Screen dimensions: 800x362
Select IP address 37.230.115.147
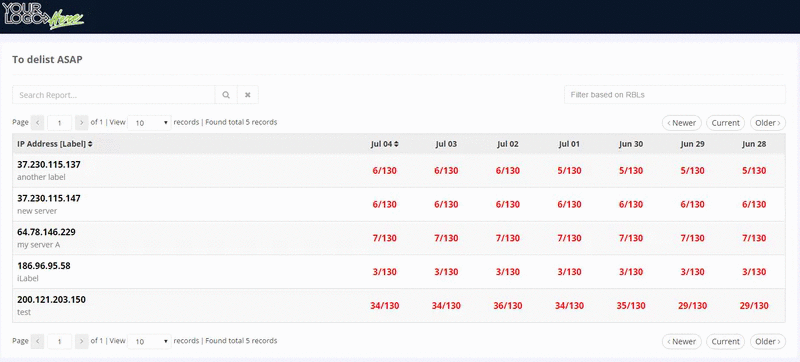tap(48, 198)
